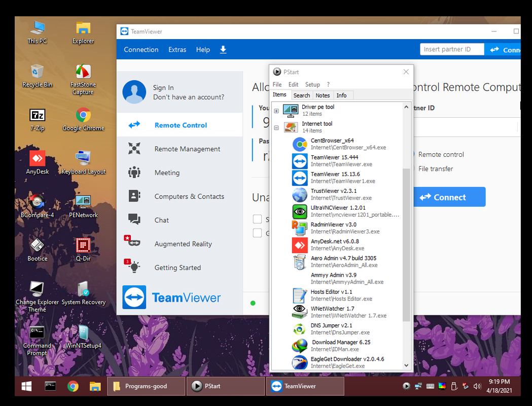Tick first unattended access checkbox
Viewport: 532px width, 406px height.
point(257,219)
